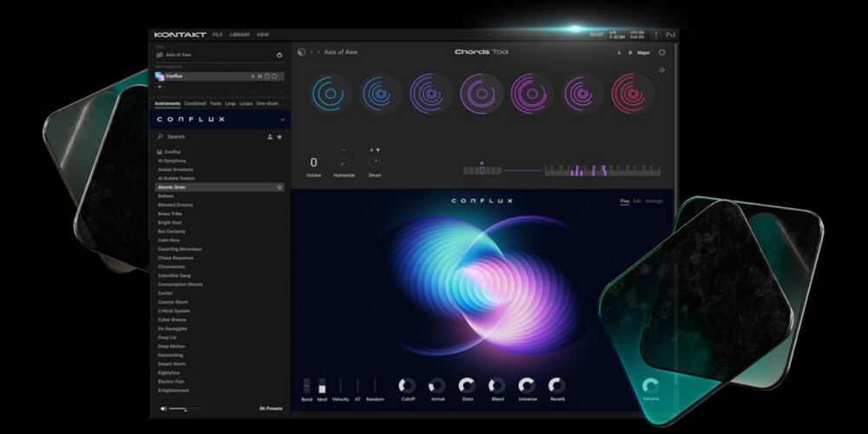868x434 pixels.
Task: Toggle last round button on Conflux row
Action: 274,76
